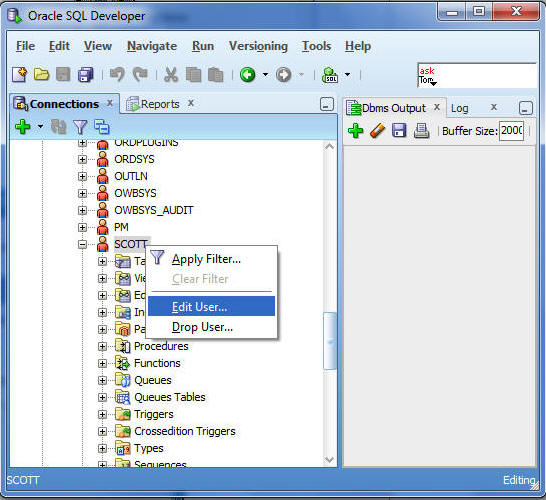
Task: Open the View menu
Action: [98, 46]
